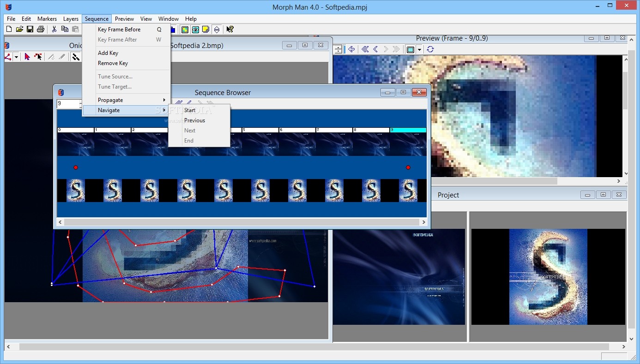Screen dimensions: 640x364
Task: Cut selection with scissors icon
Action: tap(54, 29)
